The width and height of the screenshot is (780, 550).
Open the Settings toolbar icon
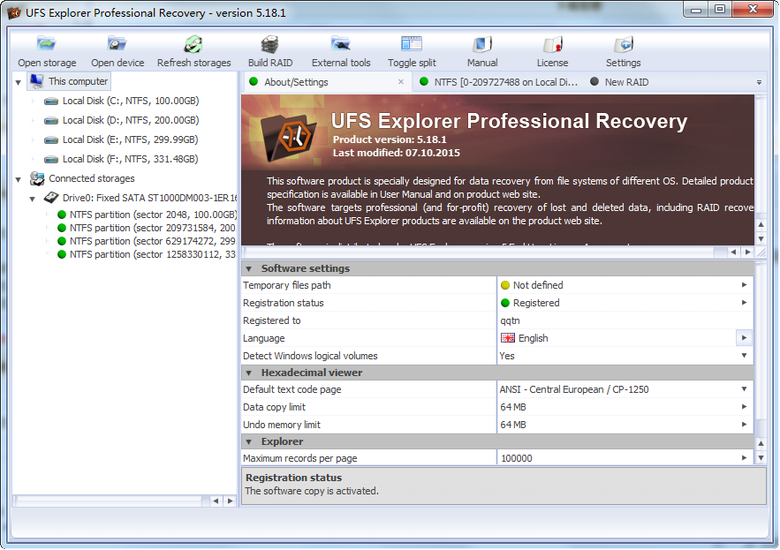tap(623, 45)
